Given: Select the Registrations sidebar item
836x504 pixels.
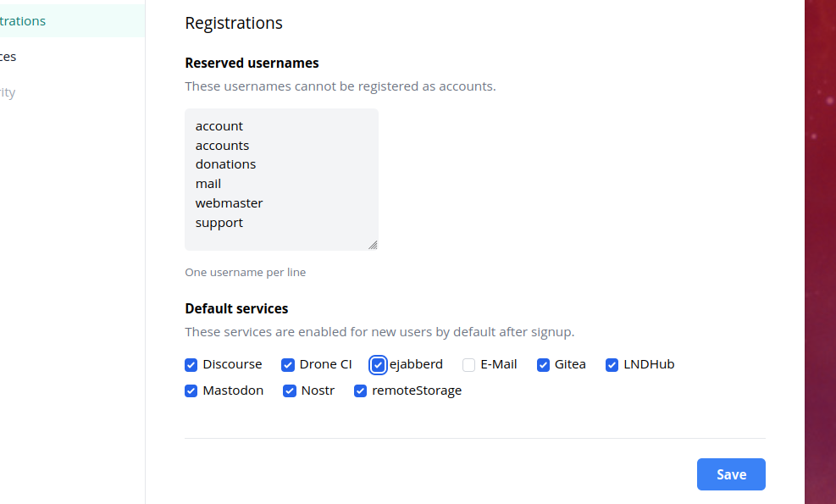Looking at the screenshot, I should point(25,21).
